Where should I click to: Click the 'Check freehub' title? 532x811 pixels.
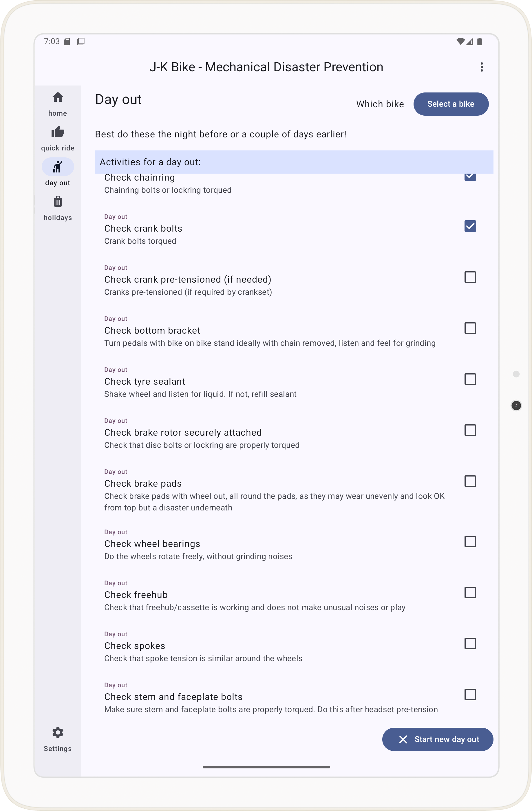pyautogui.click(x=136, y=594)
